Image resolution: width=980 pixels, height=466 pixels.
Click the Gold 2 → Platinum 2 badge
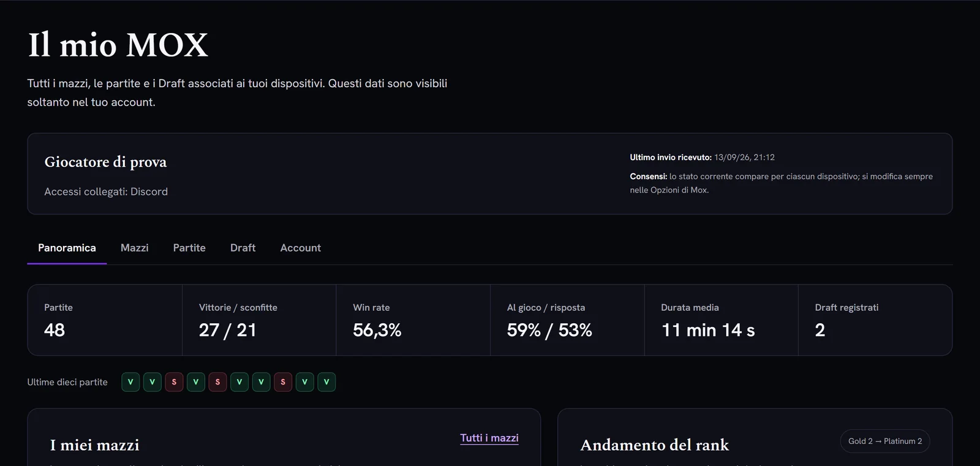coord(885,441)
